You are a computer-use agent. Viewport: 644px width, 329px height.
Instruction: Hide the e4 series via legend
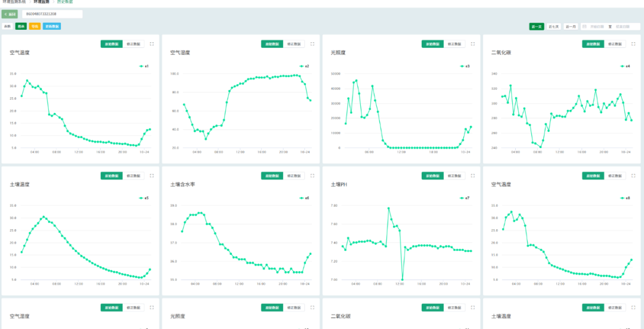point(626,66)
